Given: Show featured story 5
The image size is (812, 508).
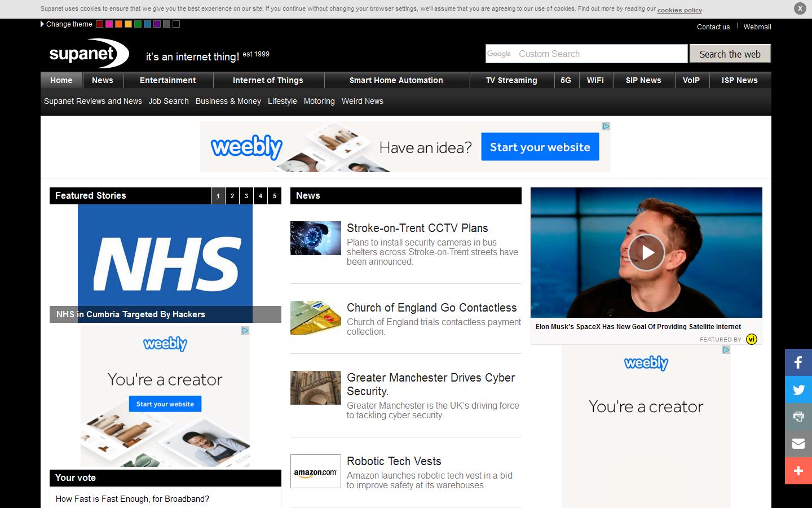Looking at the screenshot, I should [275, 196].
